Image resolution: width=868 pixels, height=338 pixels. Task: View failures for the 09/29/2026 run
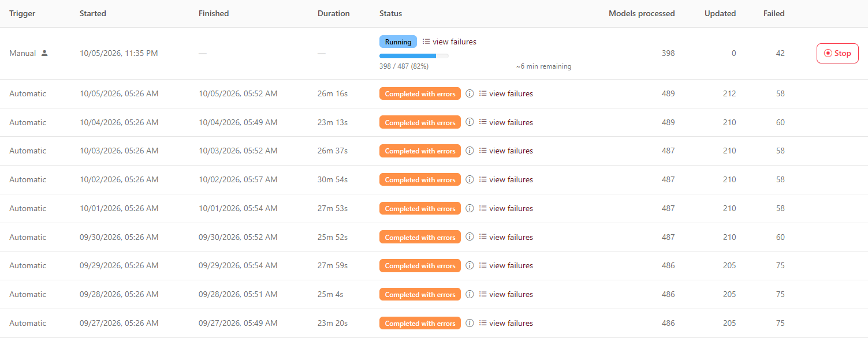click(506, 265)
